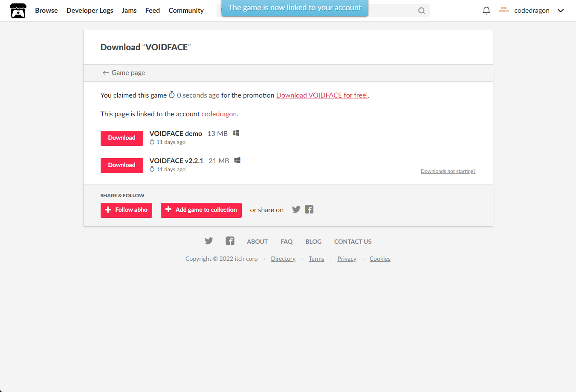Open the Directory link
This screenshot has height=392, width=576.
click(x=283, y=259)
